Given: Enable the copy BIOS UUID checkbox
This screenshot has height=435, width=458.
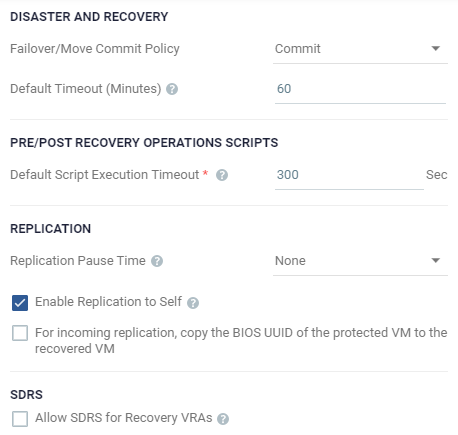Looking at the screenshot, I should coord(20,333).
